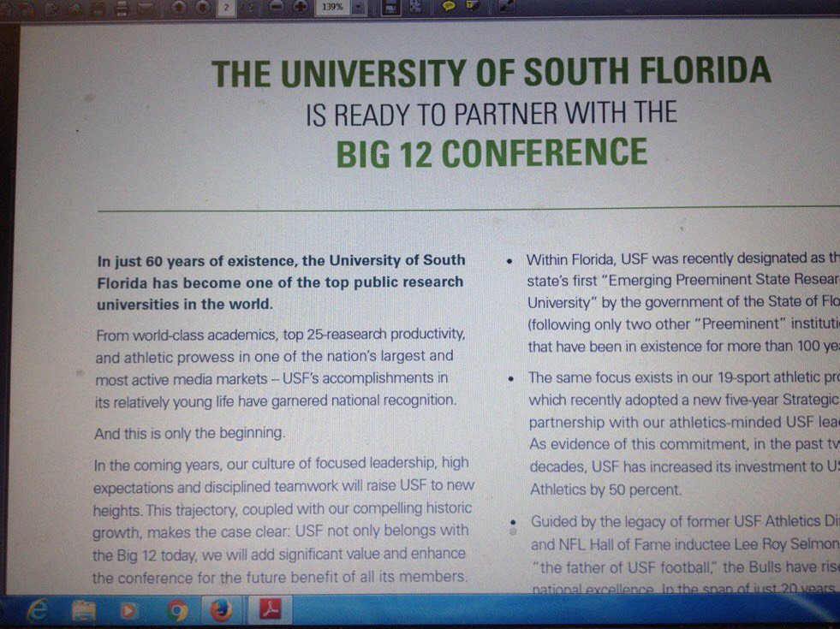Click the heading "THE UNIVERSITY OF SOUTH FLORIDA"

tap(491, 72)
